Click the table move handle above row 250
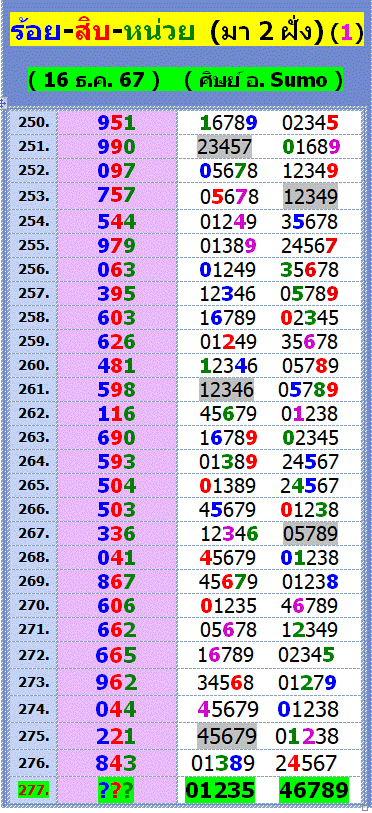The height and width of the screenshot is (813, 372). (3, 104)
